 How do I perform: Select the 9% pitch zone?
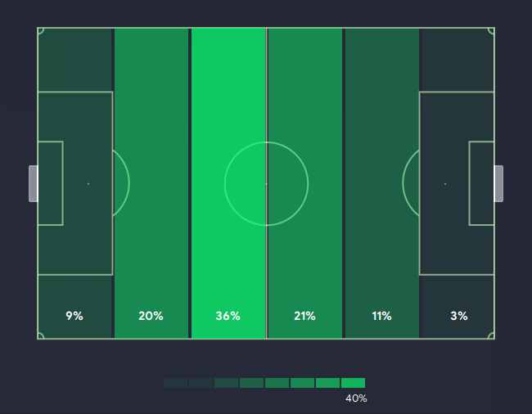(x=74, y=183)
